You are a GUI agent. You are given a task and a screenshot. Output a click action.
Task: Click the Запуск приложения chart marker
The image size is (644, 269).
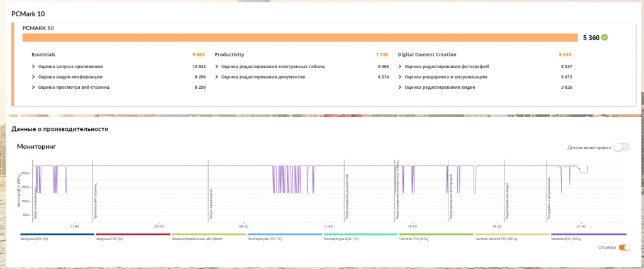tap(211, 203)
